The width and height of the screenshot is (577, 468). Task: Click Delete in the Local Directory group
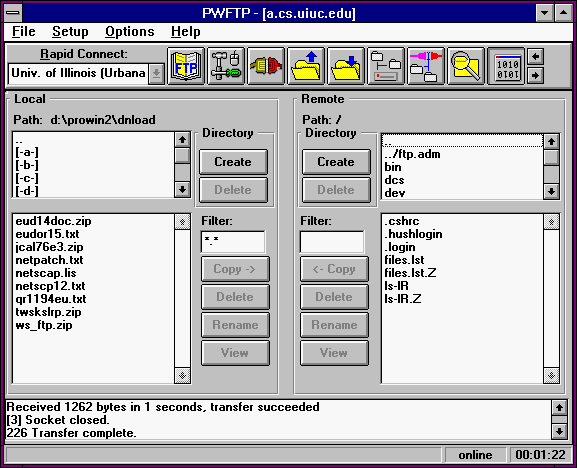point(233,190)
